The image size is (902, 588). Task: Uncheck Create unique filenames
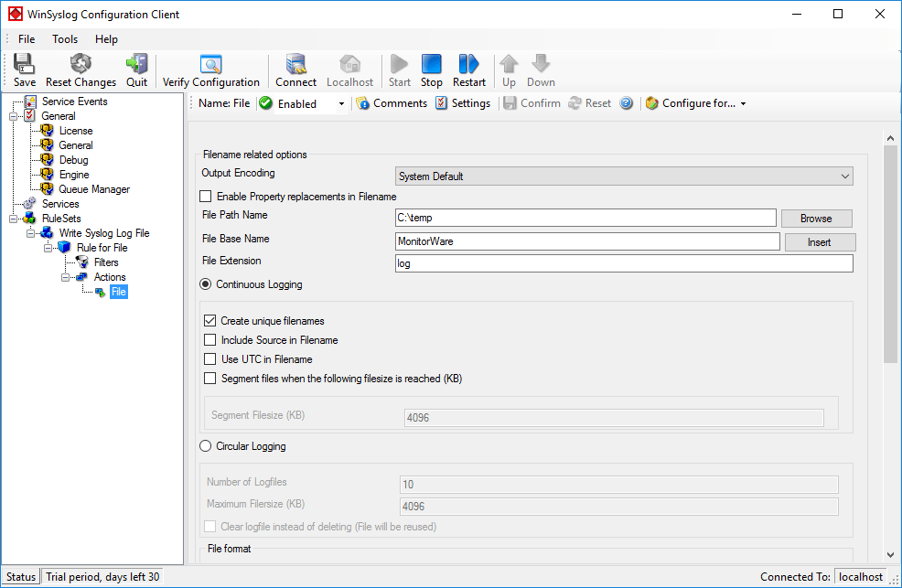[210, 321]
